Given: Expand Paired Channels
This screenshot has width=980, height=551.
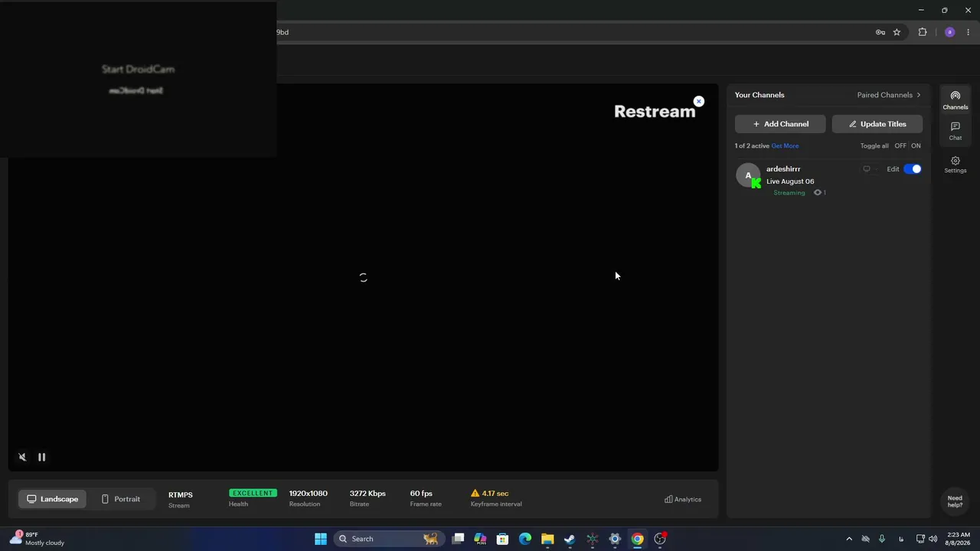Looking at the screenshot, I should (x=889, y=95).
